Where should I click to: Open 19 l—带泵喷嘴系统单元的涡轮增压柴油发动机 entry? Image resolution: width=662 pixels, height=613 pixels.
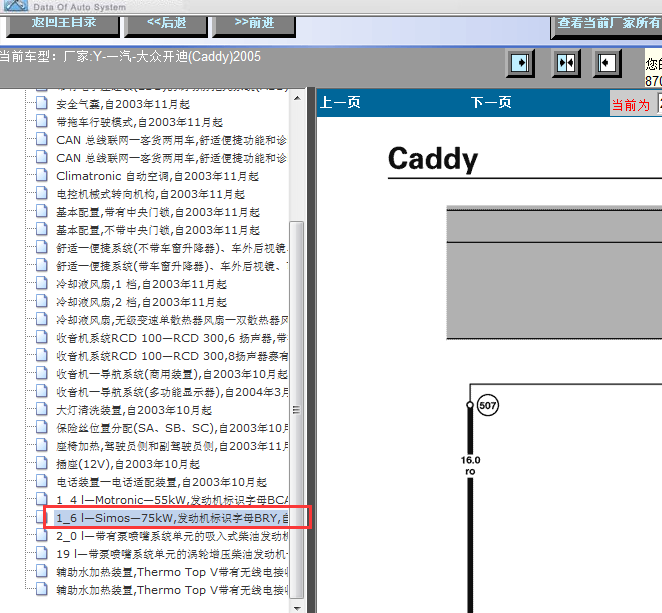[172, 554]
